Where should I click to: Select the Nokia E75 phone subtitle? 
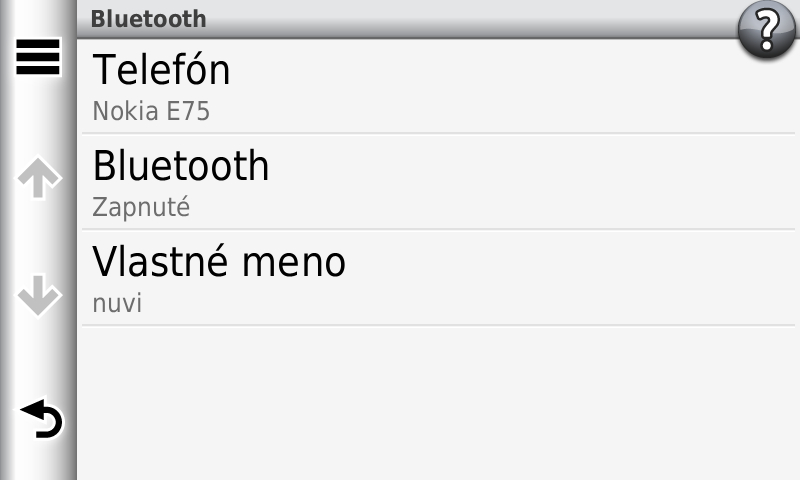(151, 110)
